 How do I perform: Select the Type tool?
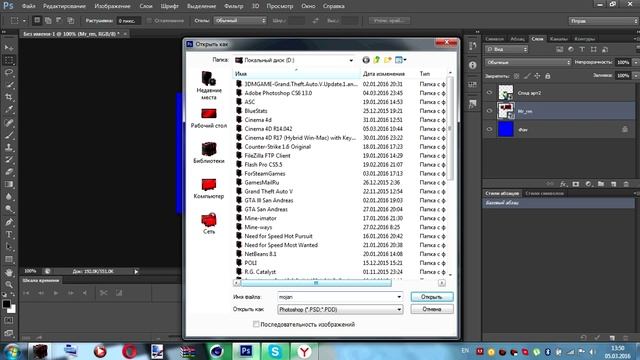[x=9, y=235]
